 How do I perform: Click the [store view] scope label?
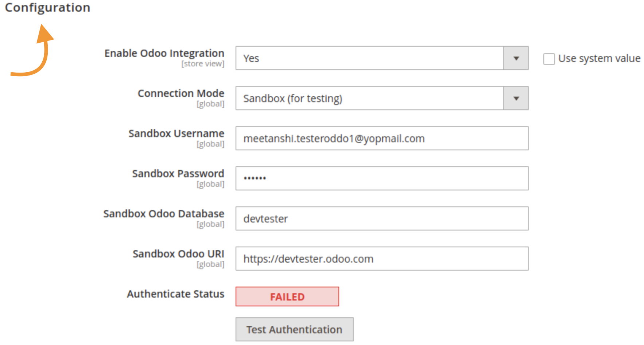tap(203, 64)
